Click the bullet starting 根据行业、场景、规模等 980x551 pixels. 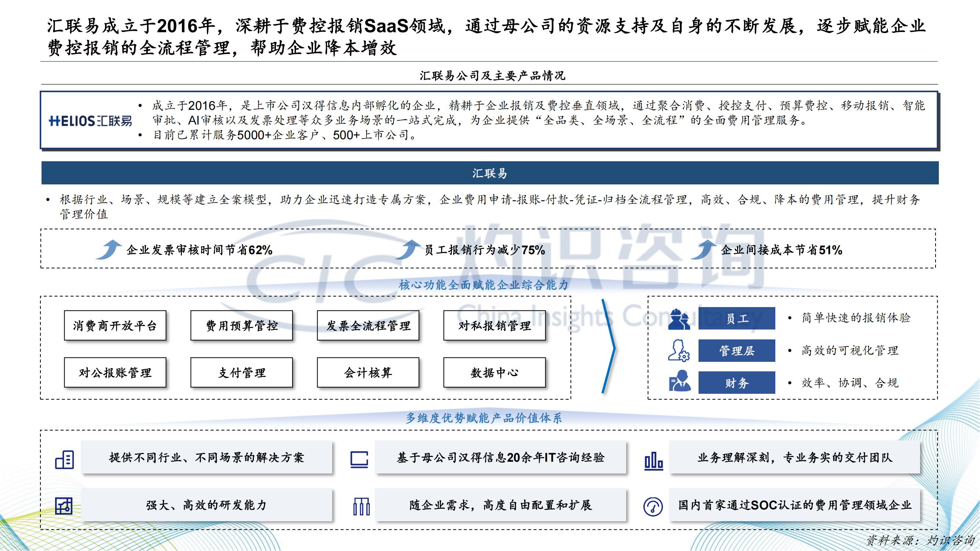(489, 206)
